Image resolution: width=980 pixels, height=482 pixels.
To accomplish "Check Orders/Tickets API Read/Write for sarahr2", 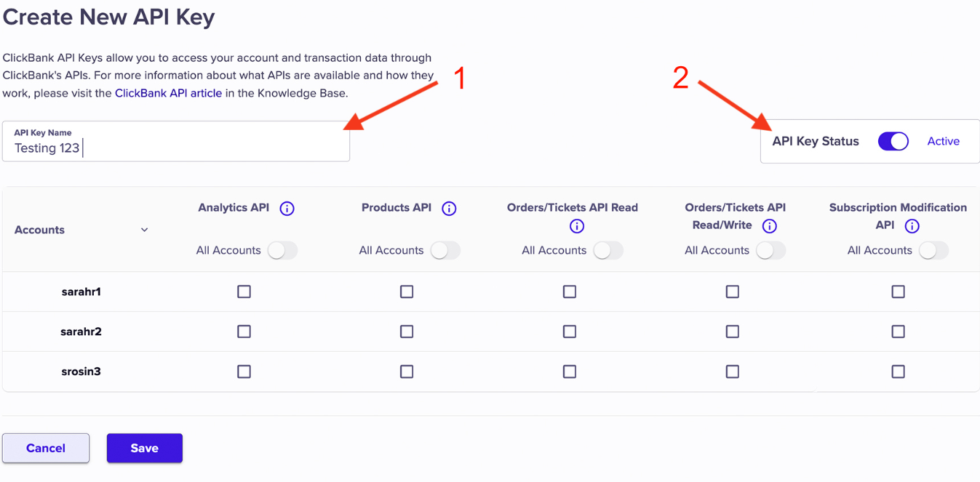I will [733, 332].
